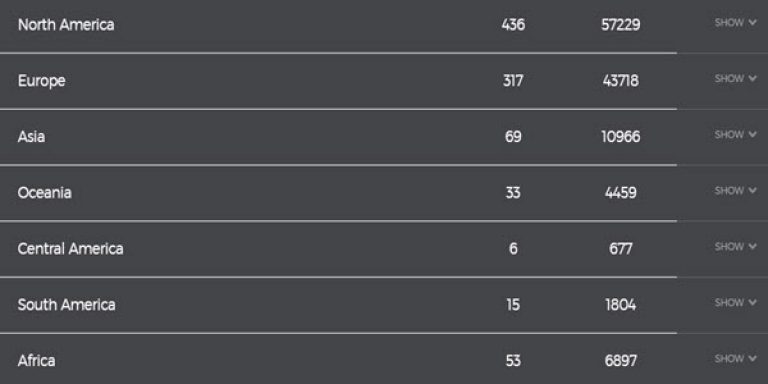Click Oceania's total 4459
The width and height of the screenshot is (768, 384).
[x=621, y=192]
